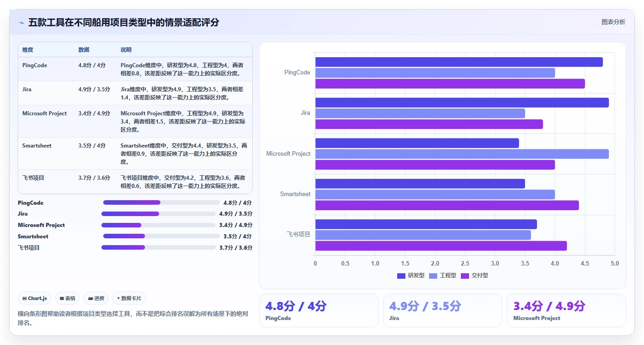Viewport: 644px width, 345px height.
Task: Open the Microsoft Project 3.4分 / 4.9分 data card
Action: (x=566, y=310)
